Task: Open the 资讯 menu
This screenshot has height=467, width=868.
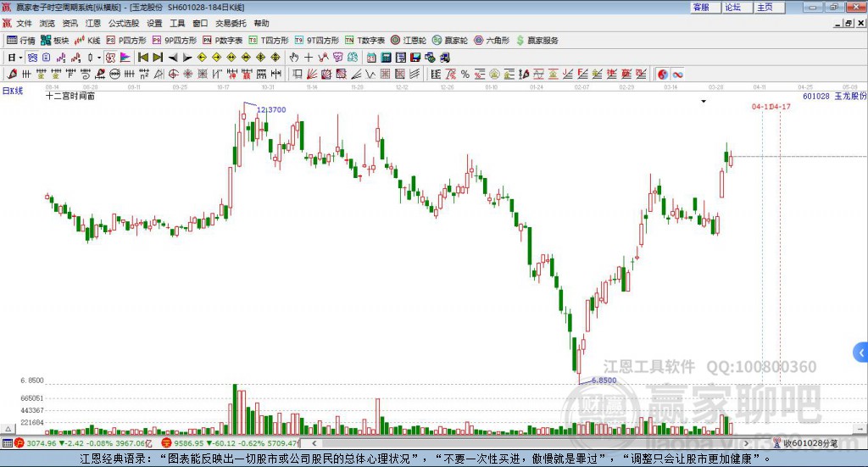Action: [70, 23]
